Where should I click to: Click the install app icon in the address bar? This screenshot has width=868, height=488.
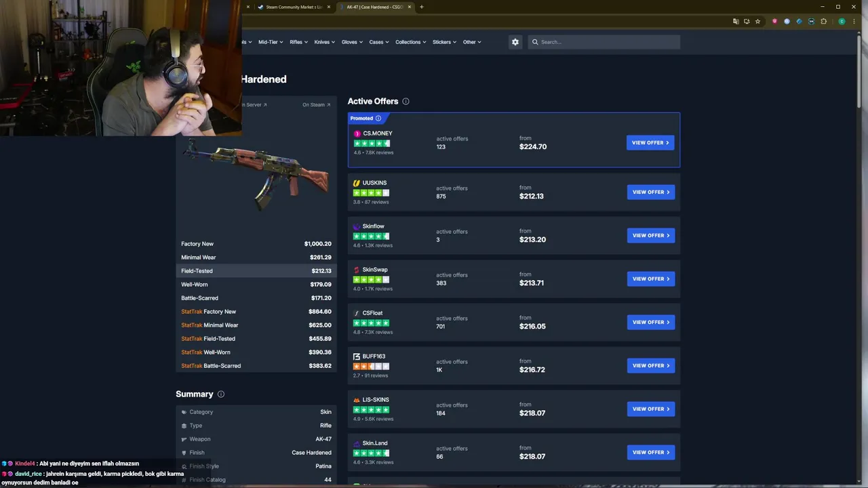747,22
